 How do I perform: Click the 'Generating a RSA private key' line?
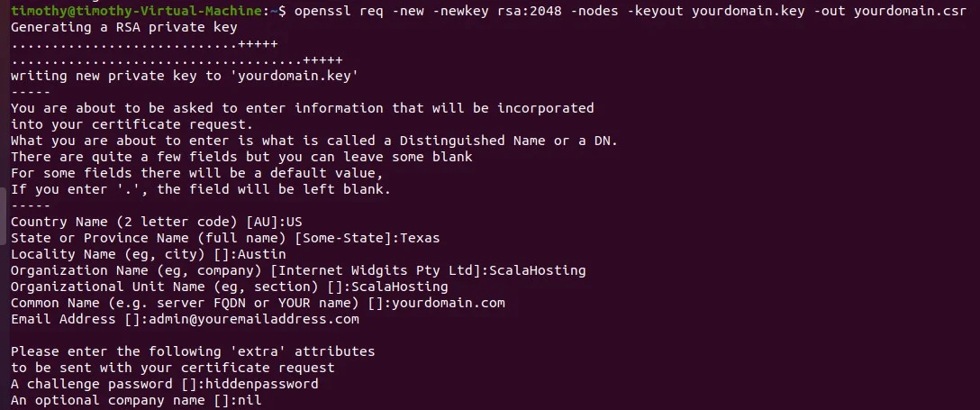pyautogui.click(x=123, y=28)
